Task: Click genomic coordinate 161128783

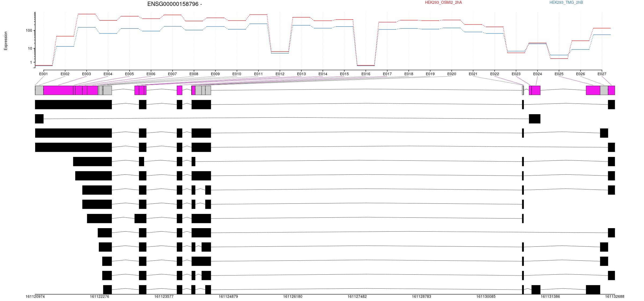Action: [x=422, y=297]
